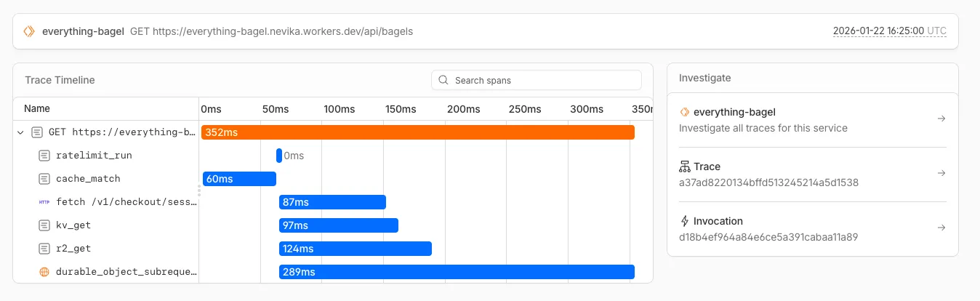Select the 60ms cache_match span bar
Image resolution: width=980 pixels, height=301 pixels.
[239, 179]
